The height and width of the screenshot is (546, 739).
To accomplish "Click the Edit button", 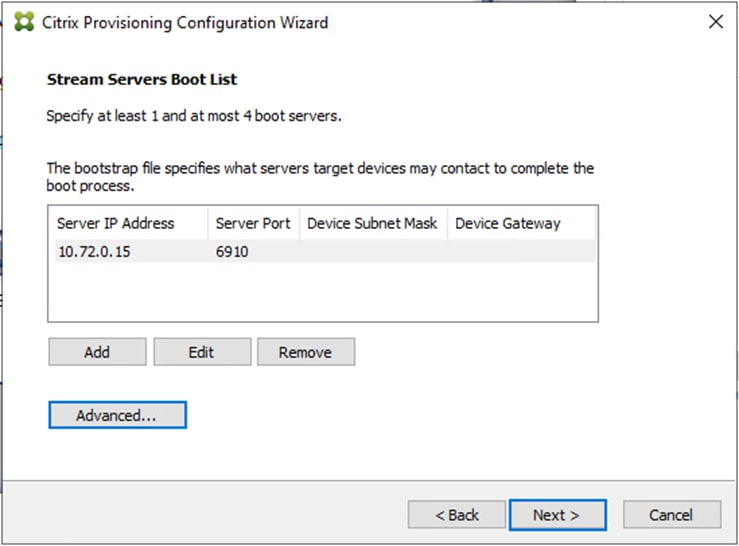I will pos(202,352).
